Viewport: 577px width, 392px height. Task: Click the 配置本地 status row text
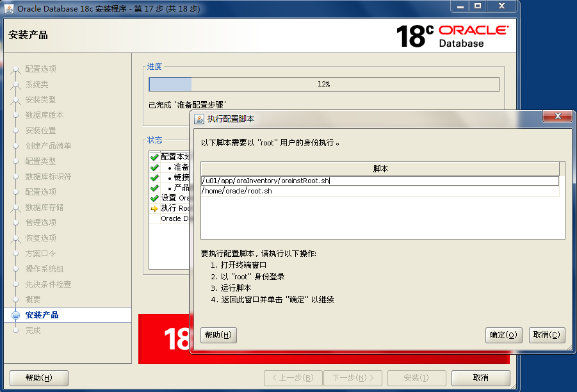pos(175,157)
